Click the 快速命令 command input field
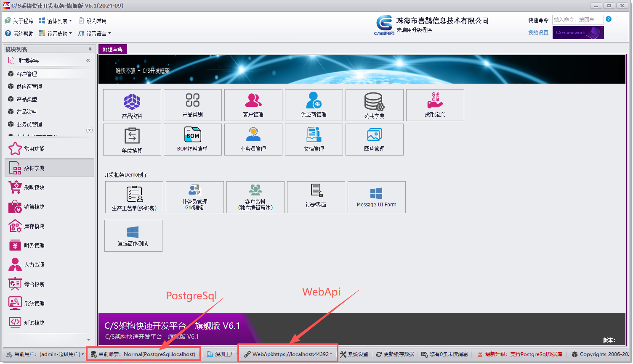 [578, 19]
